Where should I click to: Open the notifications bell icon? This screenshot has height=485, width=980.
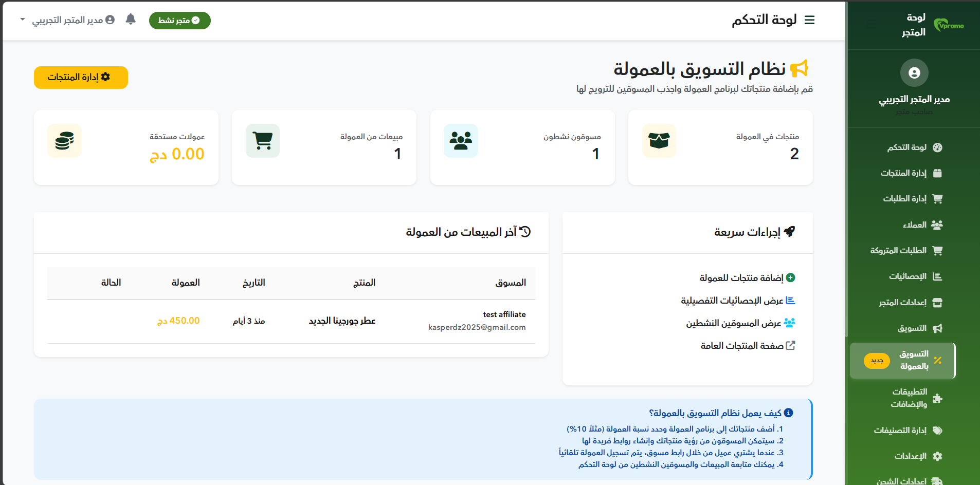tap(131, 20)
